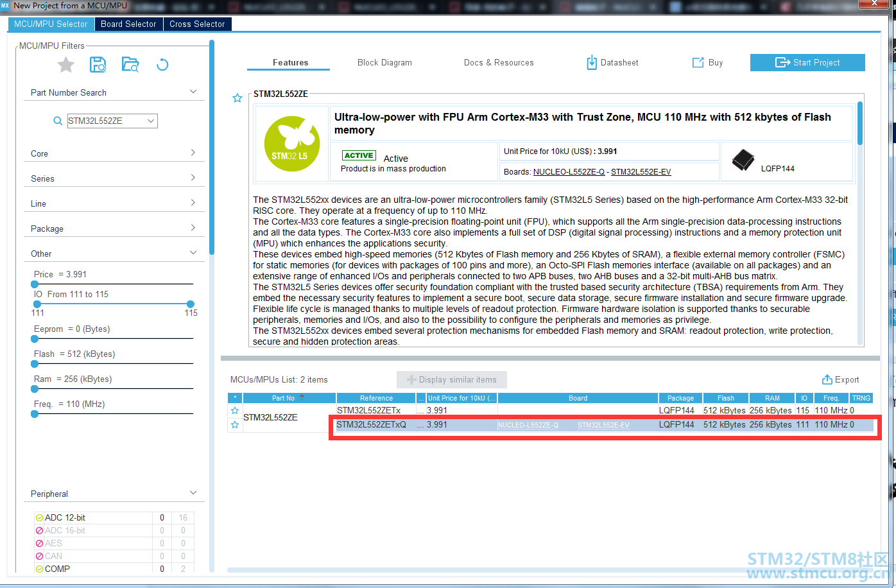The height and width of the screenshot is (588, 896).
Task: Click the magnifier icon beside part number field
Action: 58,121
